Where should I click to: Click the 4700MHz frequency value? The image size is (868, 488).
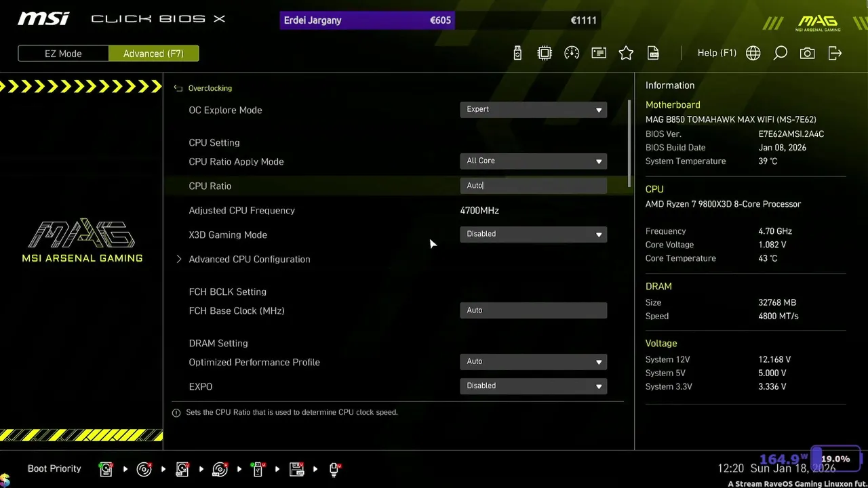(x=479, y=210)
